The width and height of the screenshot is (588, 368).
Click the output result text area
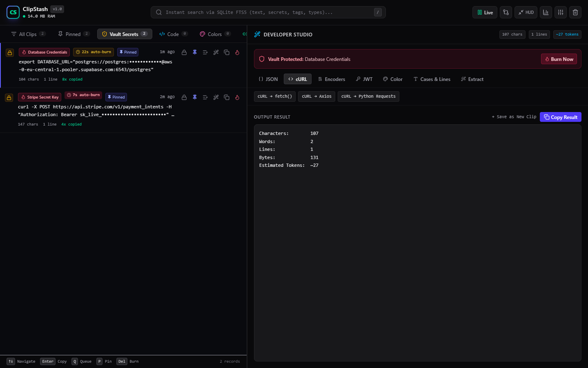pyautogui.click(x=417, y=243)
